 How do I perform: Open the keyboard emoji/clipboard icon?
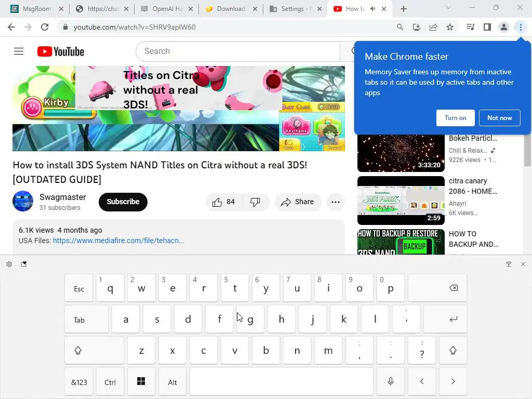pyautogui.click(x=24, y=264)
